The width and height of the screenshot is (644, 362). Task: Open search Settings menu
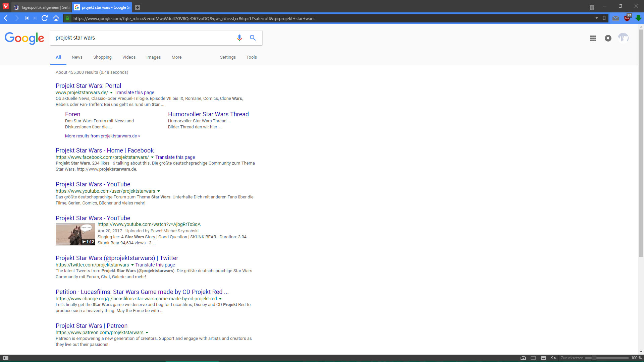(x=228, y=57)
